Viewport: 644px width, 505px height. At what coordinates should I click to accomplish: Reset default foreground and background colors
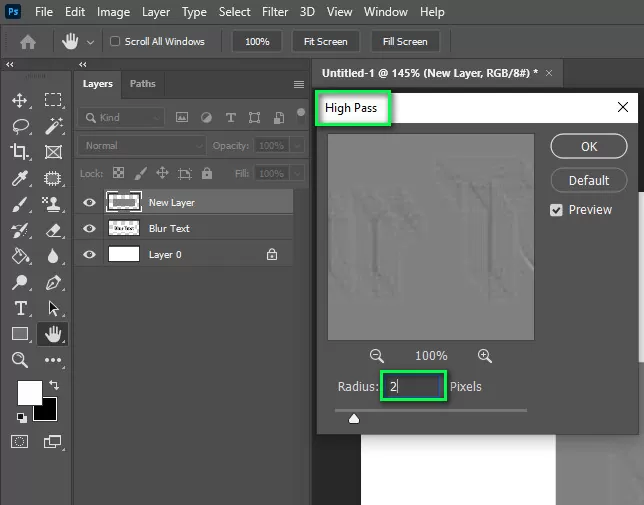[x=22, y=418]
